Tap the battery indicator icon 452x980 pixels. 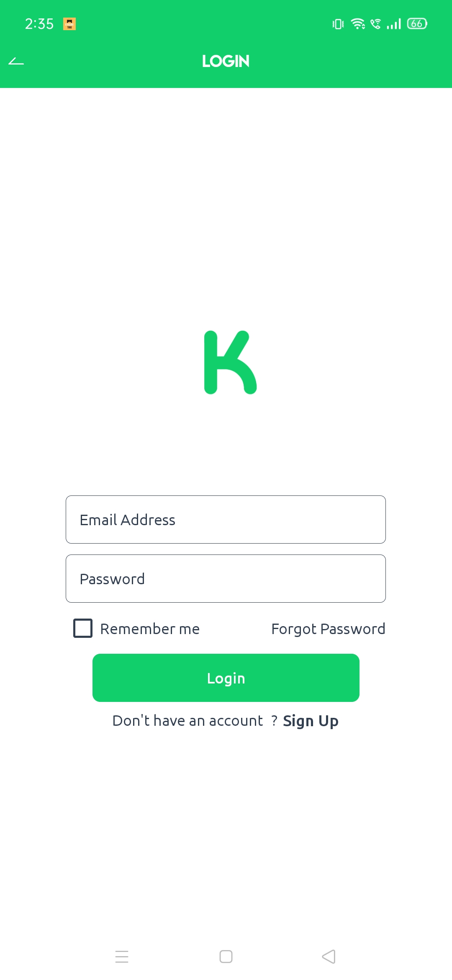pos(417,24)
